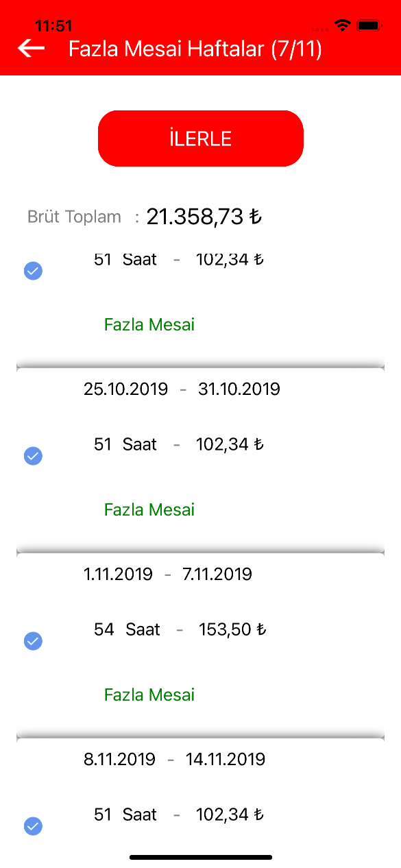The width and height of the screenshot is (401, 868).
Task: Tap the Brüt Toplam label
Action: 74,217
